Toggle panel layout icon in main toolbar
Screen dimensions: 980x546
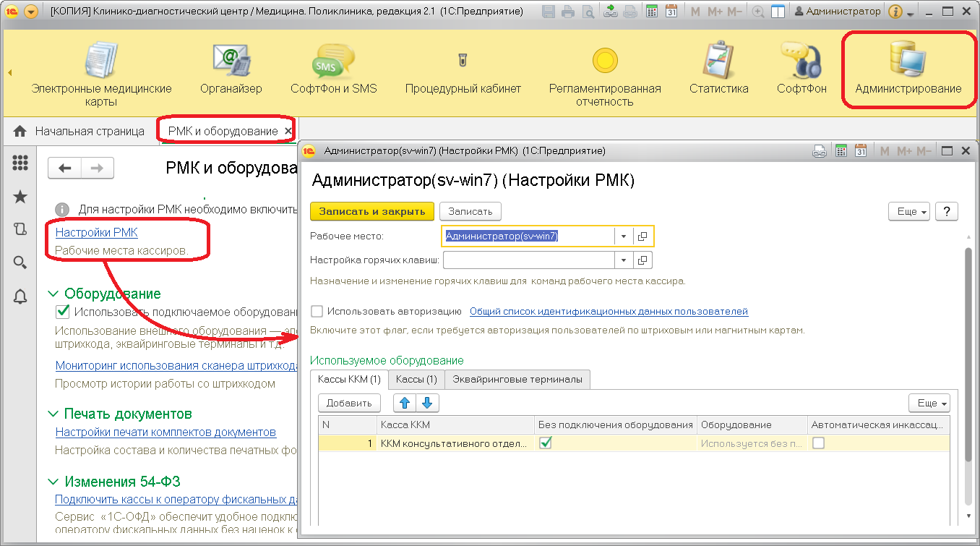[x=778, y=12]
